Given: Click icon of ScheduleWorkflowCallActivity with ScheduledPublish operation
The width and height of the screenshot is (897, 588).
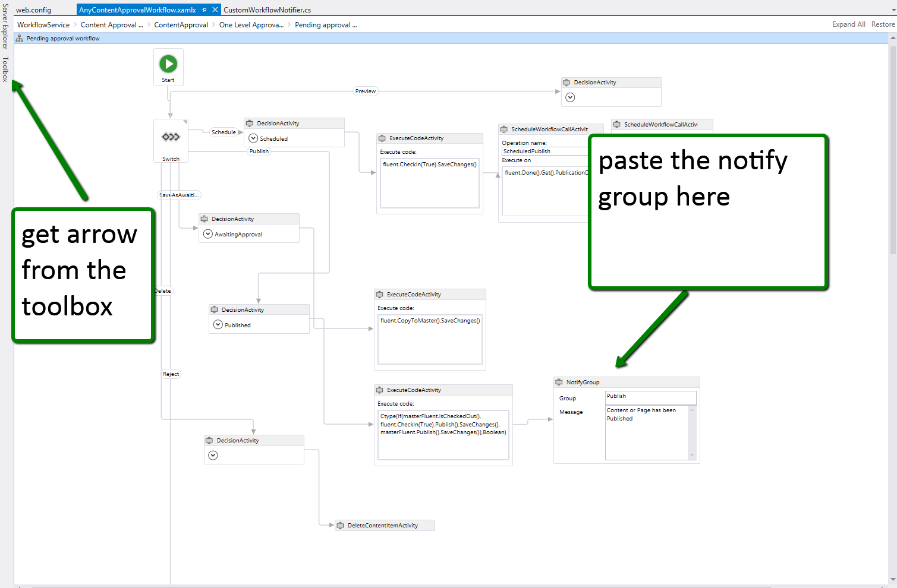Looking at the screenshot, I should 503,129.
